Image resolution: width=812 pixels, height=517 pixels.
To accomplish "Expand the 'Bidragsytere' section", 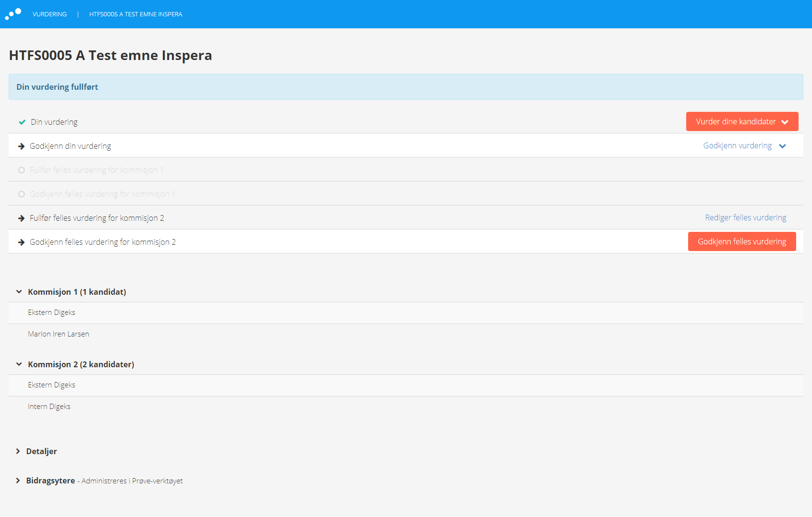I will click(18, 481).
